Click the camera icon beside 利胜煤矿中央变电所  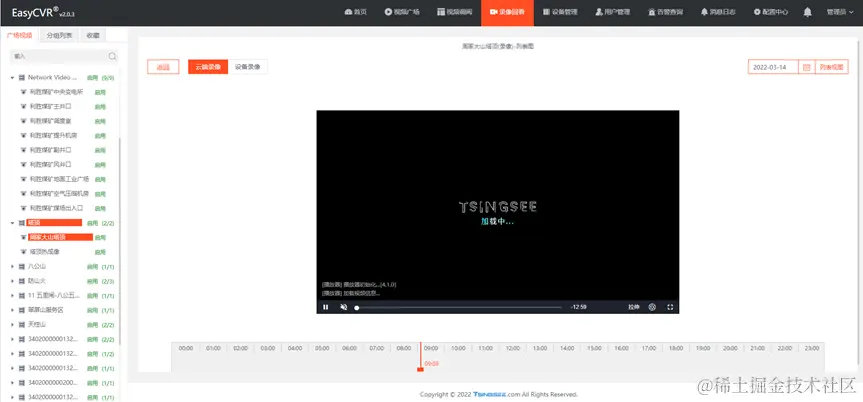coord(24,92)
